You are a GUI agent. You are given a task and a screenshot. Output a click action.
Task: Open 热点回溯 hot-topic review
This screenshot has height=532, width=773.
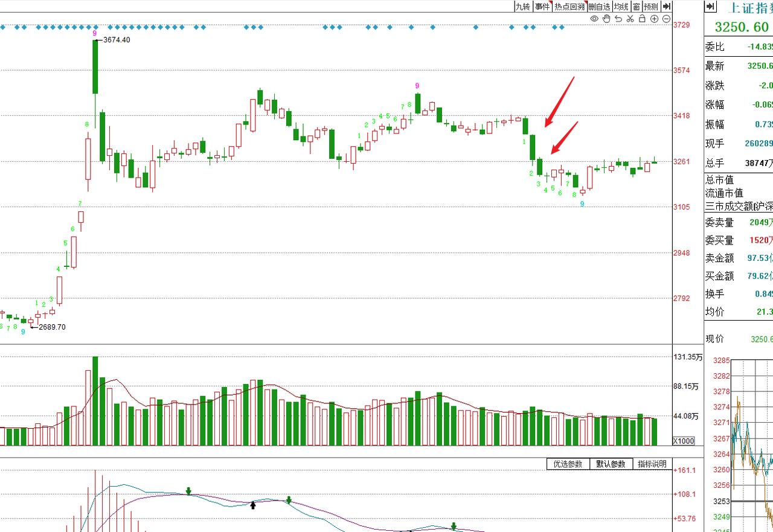(569, 7)
